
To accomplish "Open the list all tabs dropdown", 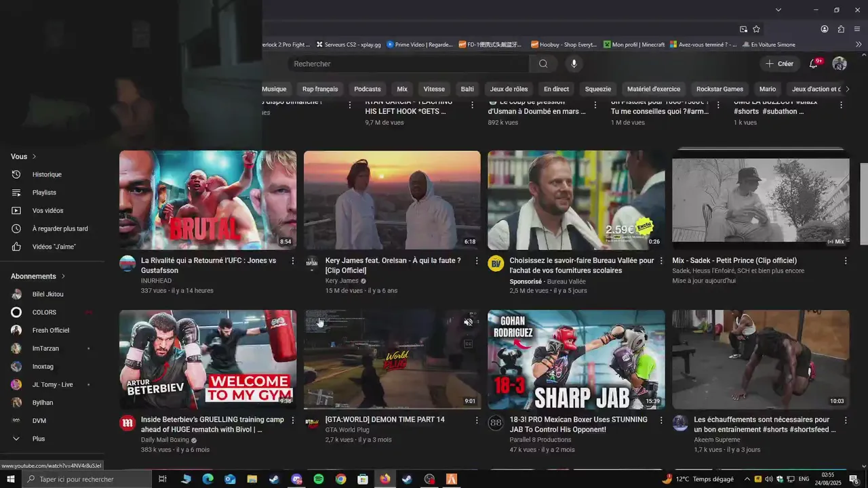I will 778,10.
